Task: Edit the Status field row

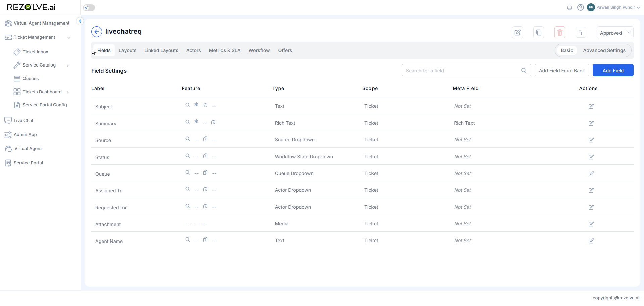Action: pos(591,157)
